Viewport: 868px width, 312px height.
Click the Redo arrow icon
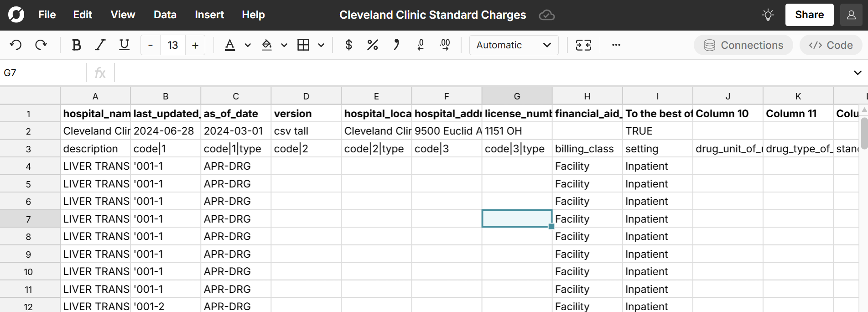pyautogui.click(x=41, y=45)
